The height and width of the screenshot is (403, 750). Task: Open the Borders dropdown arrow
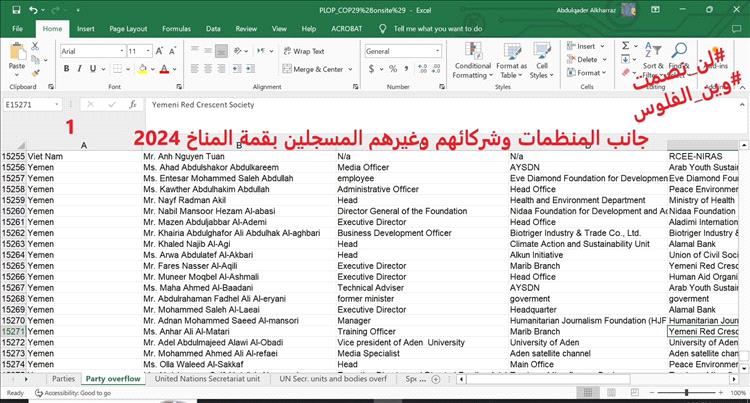coord(128,69)
